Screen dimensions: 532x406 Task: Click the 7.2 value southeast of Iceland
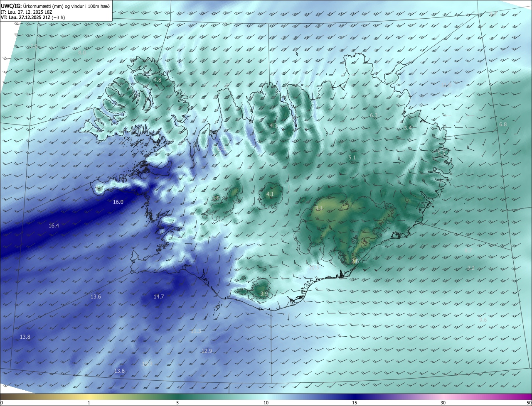471,268
